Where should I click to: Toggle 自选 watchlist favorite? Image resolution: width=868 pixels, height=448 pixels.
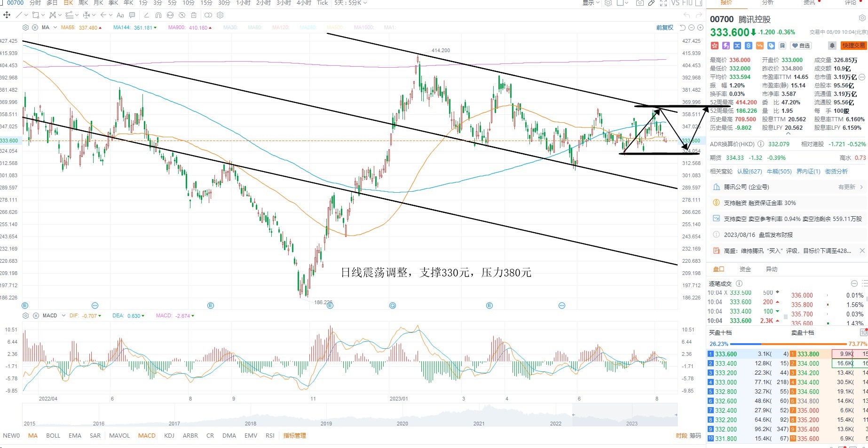(801, 46)
